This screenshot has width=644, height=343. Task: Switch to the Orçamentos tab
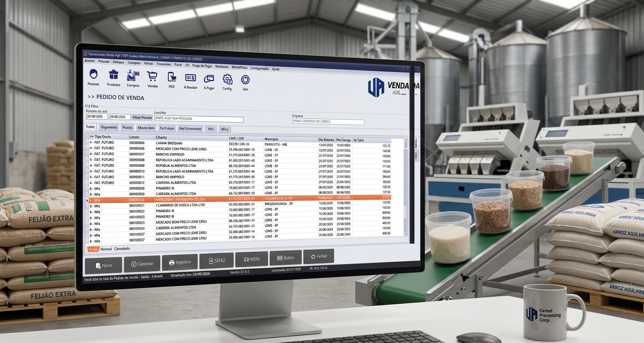point(109,127)
